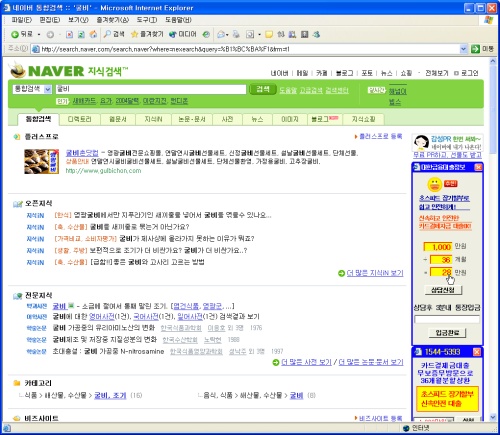500x435 pixels.
Task: Switch to the 사전 tab
Action: coord(227,119)
